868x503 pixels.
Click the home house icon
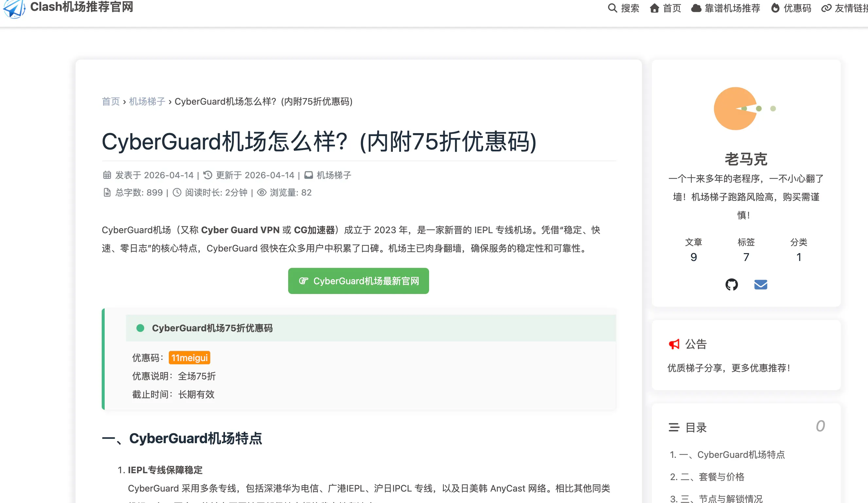point(654,8)
